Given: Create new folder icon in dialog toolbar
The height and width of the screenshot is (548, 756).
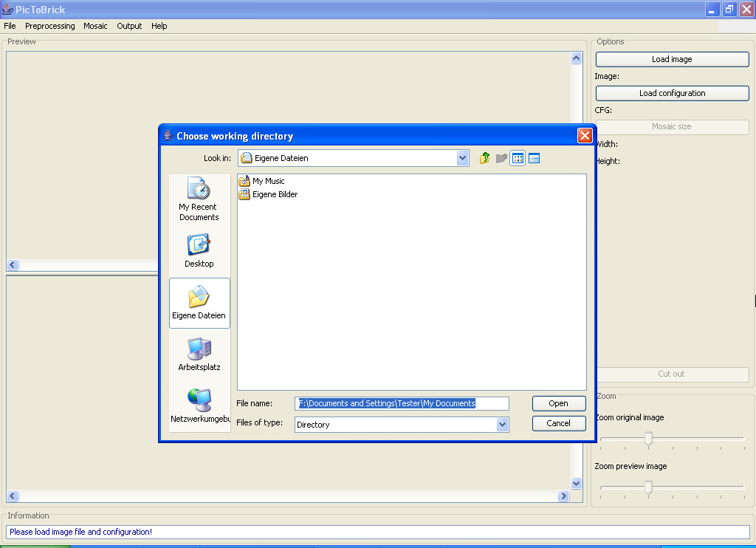Looking at the screenshot, I should [501, 158].
